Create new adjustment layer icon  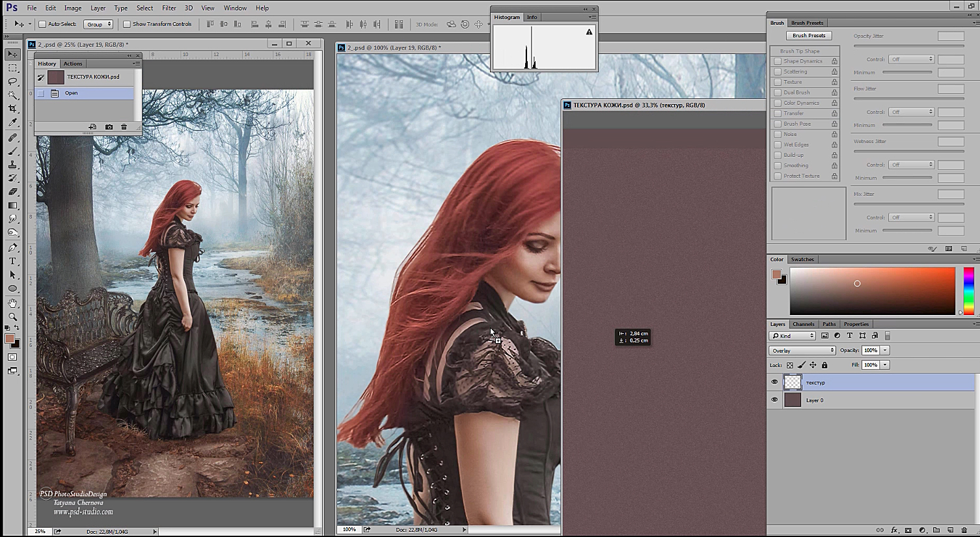pyautogui.click(x=922, y=530)
